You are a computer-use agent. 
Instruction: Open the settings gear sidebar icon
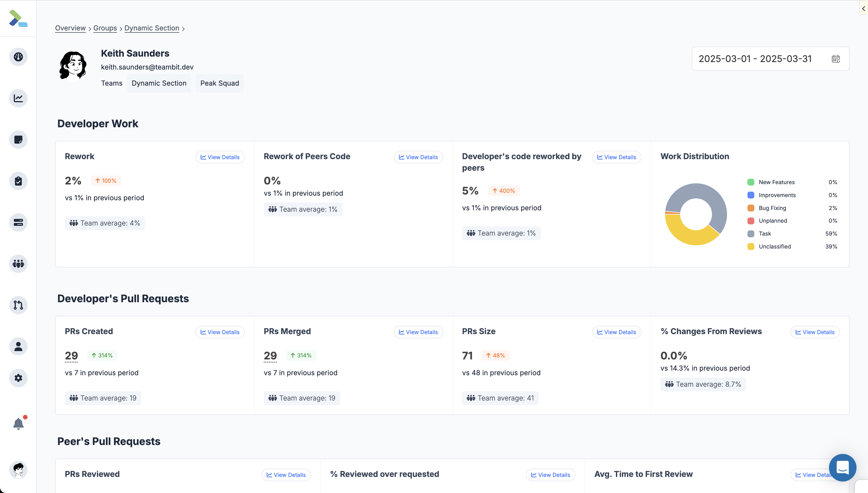click(18, 378)
